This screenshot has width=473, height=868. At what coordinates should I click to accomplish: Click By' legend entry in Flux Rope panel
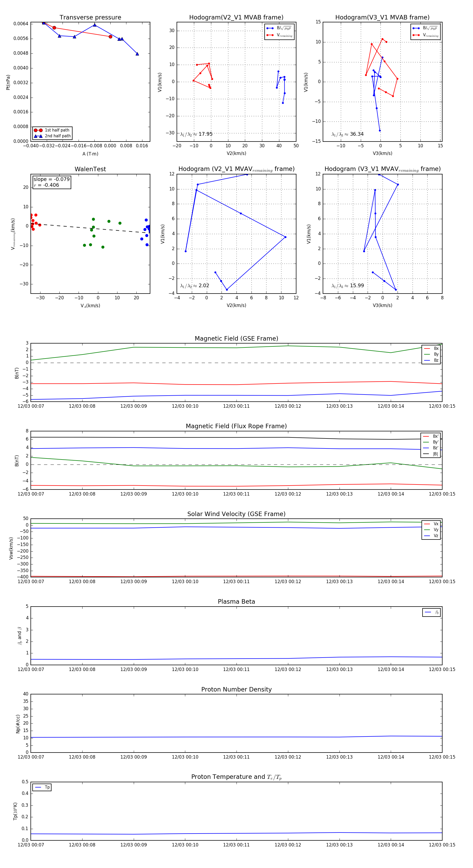pyautogui.click(x=431, y=442)
